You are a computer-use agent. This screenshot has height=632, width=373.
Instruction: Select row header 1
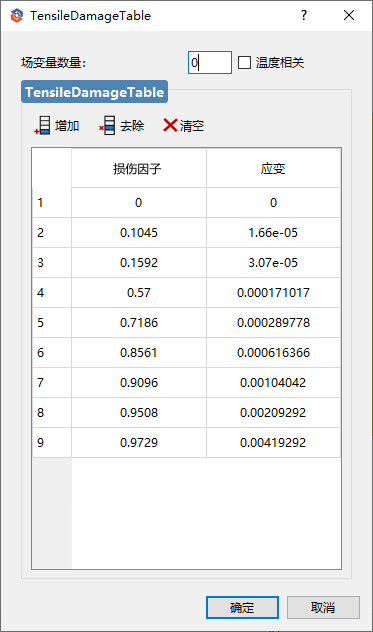click(52, 203)
